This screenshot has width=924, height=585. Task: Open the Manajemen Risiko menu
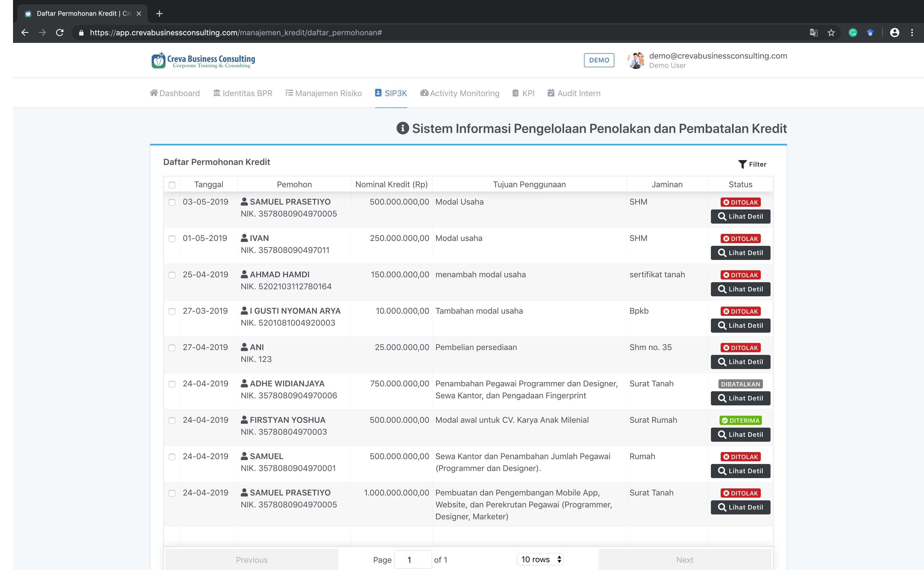tap(323, 93)
